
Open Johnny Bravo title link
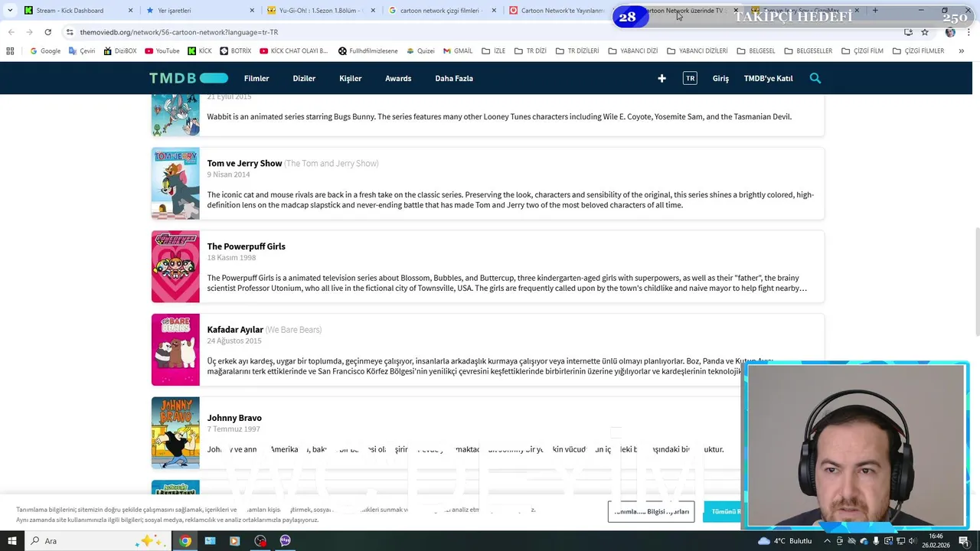(x=234, y=417)
